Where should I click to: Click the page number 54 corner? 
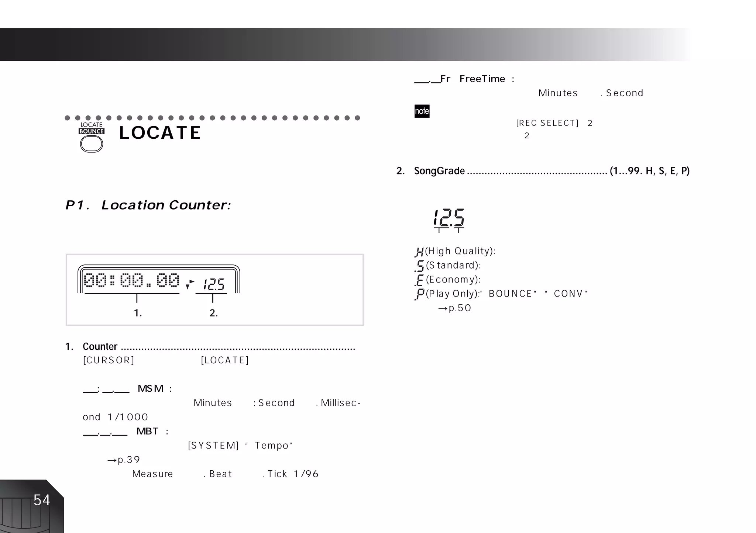(41, 500)
